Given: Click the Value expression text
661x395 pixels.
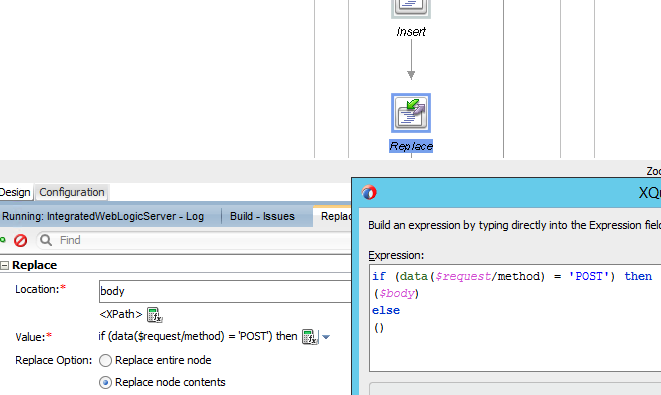Looking at the screenshot, I should [x=198, y=336].
